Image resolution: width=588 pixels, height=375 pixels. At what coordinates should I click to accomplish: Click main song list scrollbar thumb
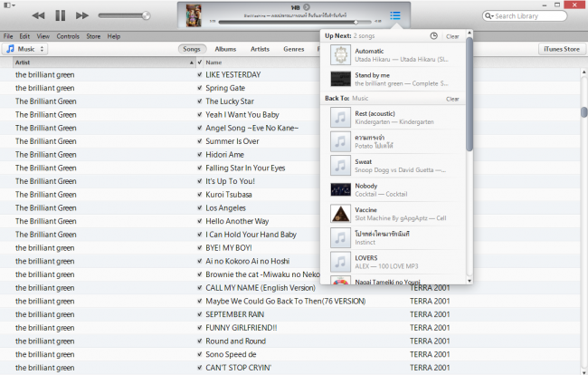tap(583, 112)
